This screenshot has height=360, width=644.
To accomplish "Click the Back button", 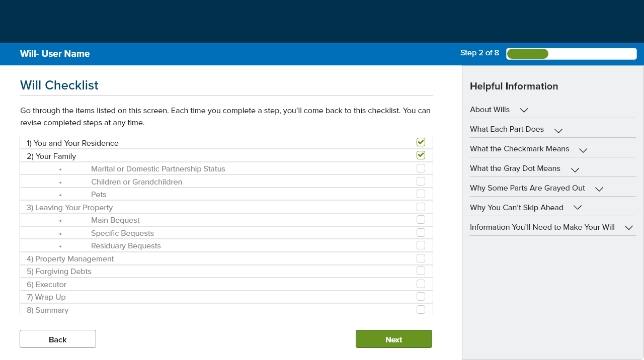I will click(x=58, y=339).
